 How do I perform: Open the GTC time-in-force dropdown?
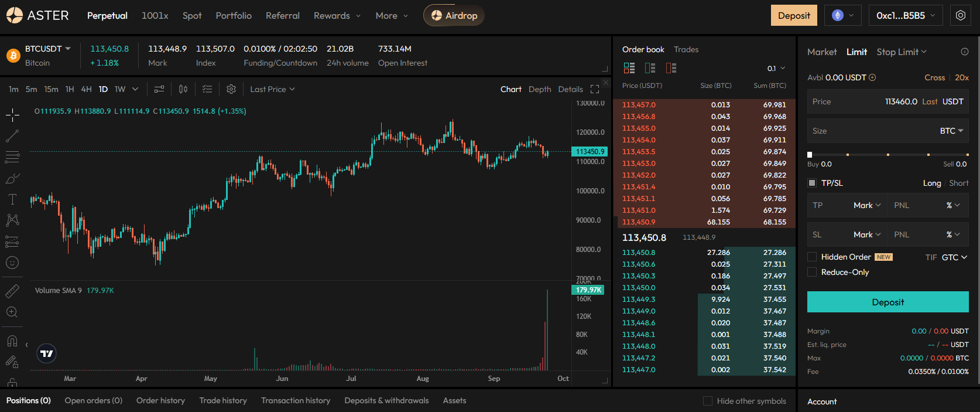pyautogui.click(x=954, y=257)
